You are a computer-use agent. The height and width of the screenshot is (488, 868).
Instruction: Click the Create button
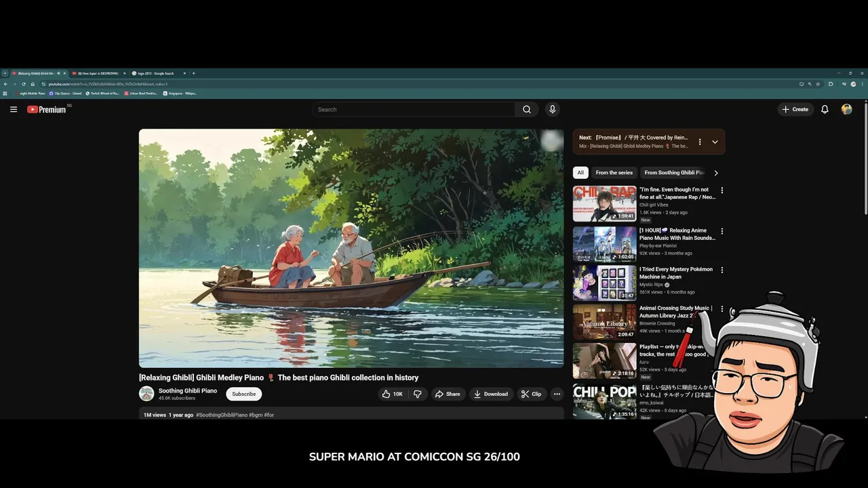click(x=795, y=109)
